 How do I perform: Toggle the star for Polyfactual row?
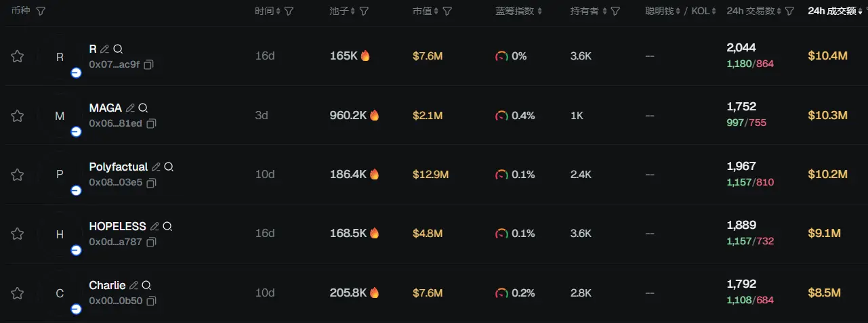point(18,175)
